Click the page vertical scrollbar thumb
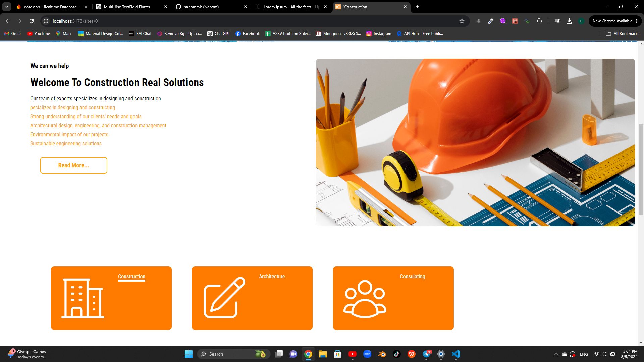The width and height of the screenshot is (644, 362). coord(641,169)
